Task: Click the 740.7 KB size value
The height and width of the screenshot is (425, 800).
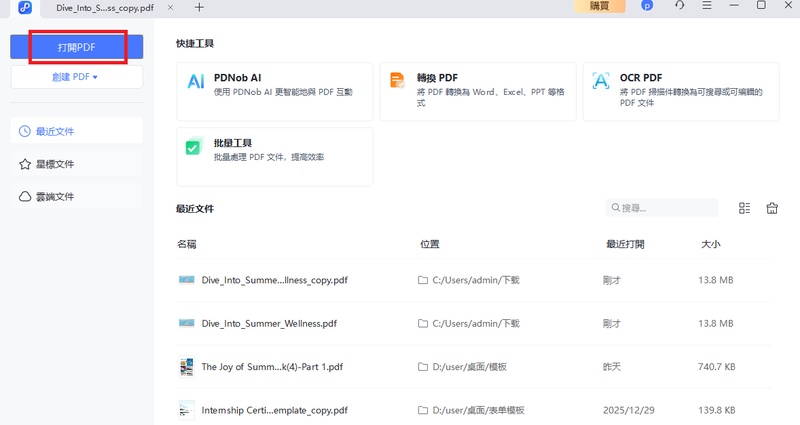Action: click(716, 367)
